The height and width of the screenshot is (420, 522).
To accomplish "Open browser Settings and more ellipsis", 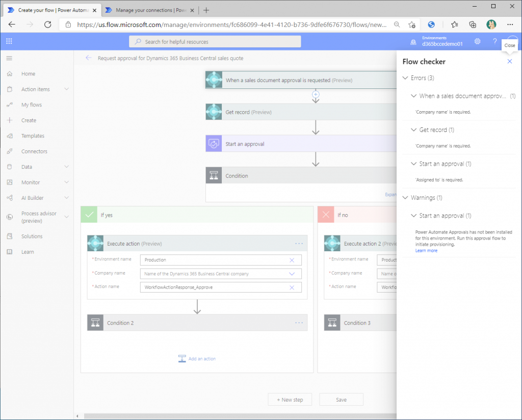I will coord(510,24).
